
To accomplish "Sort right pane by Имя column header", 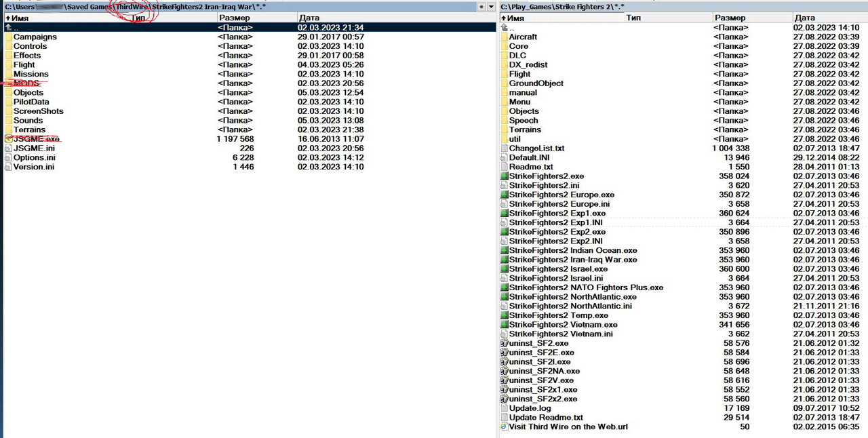I will coord(561,18).
